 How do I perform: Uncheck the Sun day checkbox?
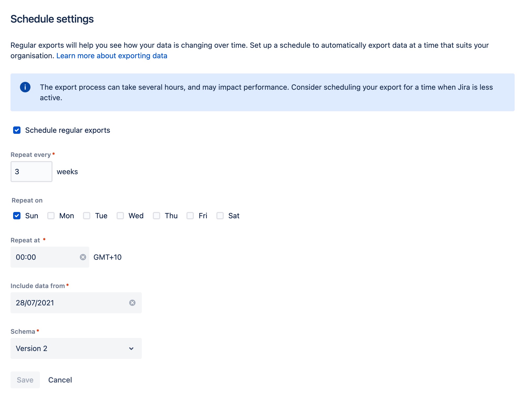pos(17,216)
